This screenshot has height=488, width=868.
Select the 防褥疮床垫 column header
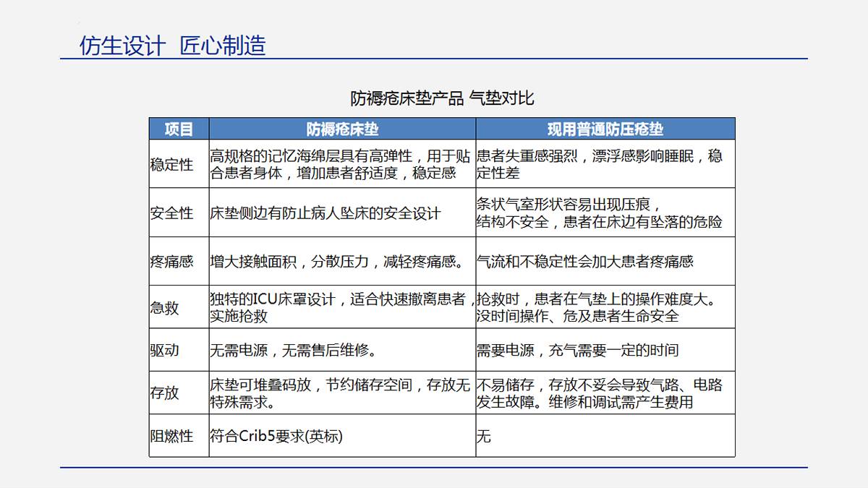coord(342,129)
